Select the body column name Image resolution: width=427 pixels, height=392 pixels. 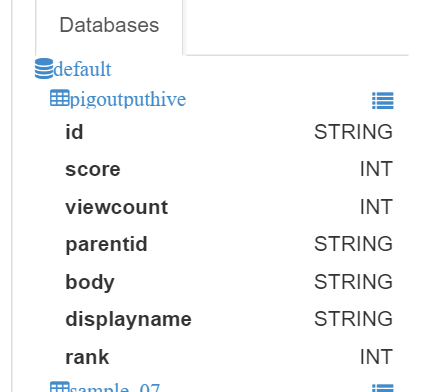pyautogui.click(x=90, y=282)
